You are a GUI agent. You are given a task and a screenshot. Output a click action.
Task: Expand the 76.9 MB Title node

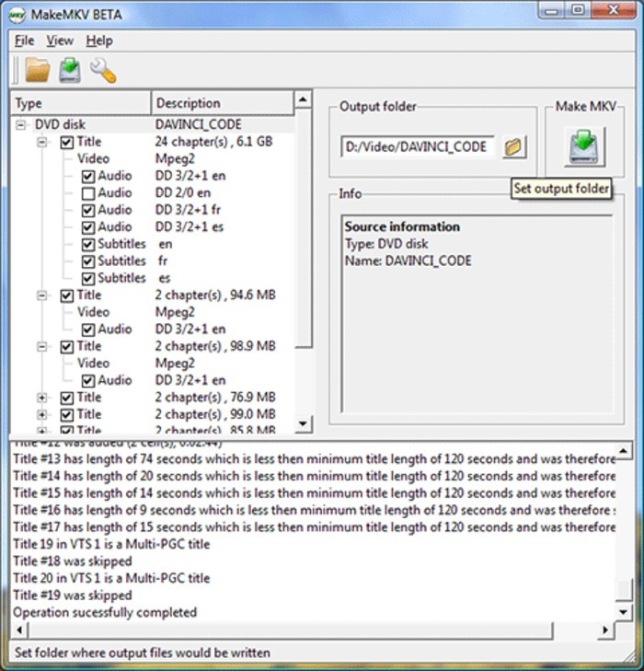point(41,398)
